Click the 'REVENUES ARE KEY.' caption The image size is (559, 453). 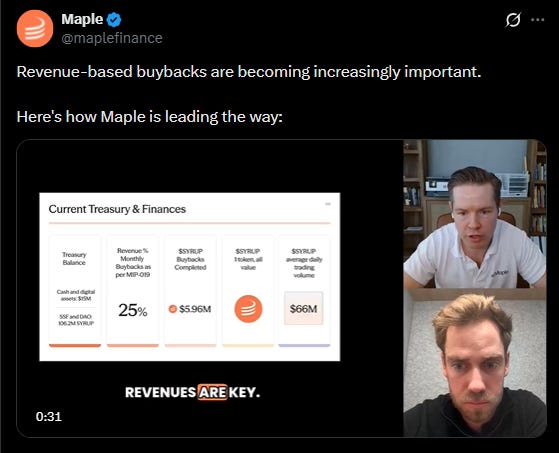[x=193, y=392]
